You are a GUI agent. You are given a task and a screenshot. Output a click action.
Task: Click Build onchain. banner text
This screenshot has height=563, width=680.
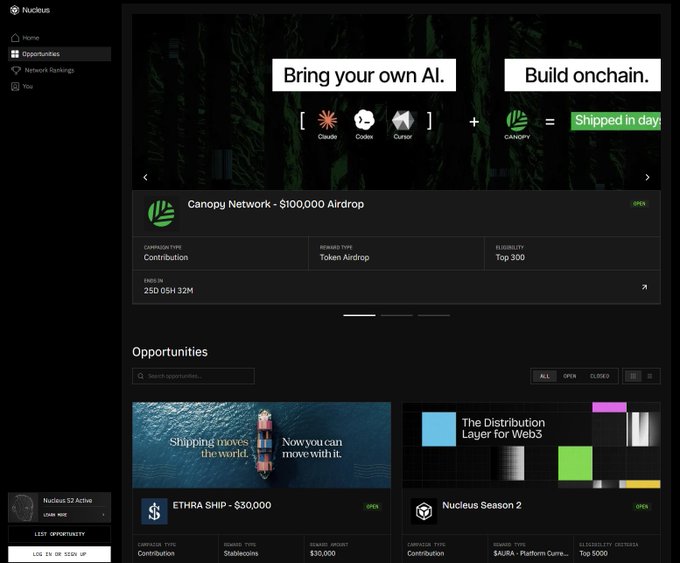coord(582,75)
